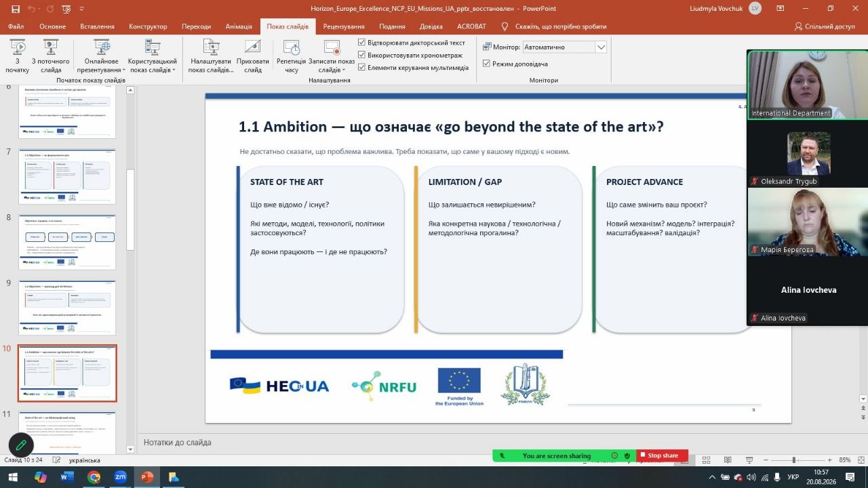Open Записати показ слайдів dropdown
This screenshot has height=488, width=868.
[x=332, y=57]
